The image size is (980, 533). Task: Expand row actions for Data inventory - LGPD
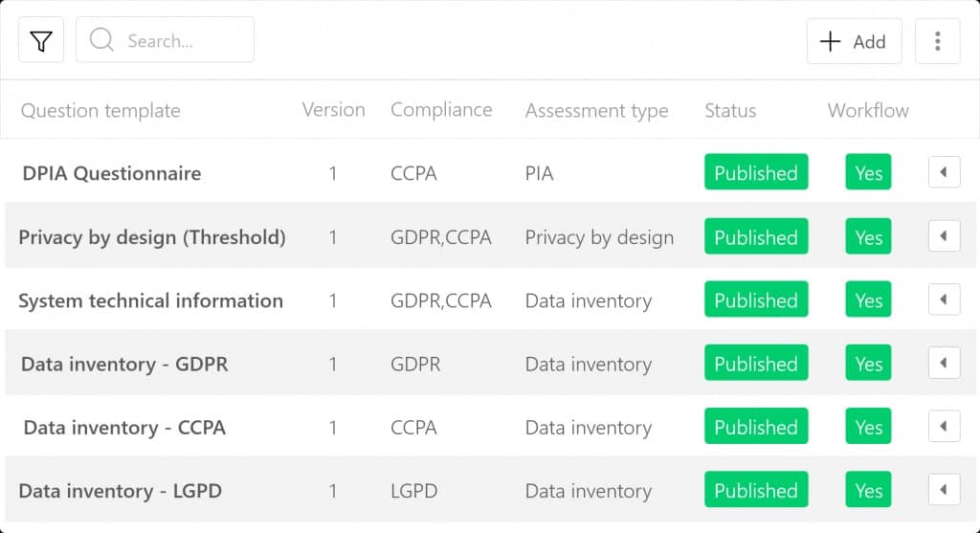tap(944, 489)
